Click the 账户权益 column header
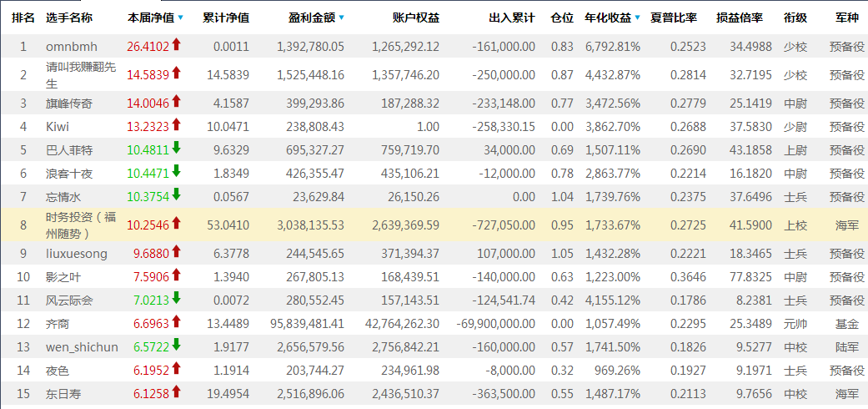Screen dimensions: 868x409 pos(416,18)
